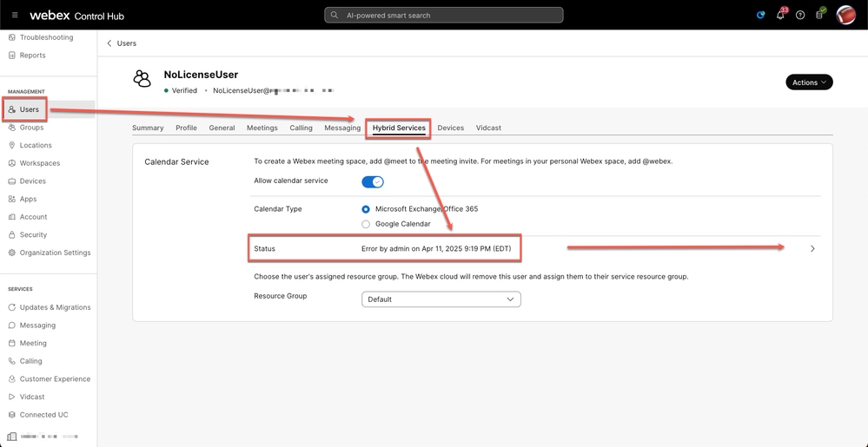The image size is (868, 447).
Task: Open the user profile avatar
Action: 845,15
